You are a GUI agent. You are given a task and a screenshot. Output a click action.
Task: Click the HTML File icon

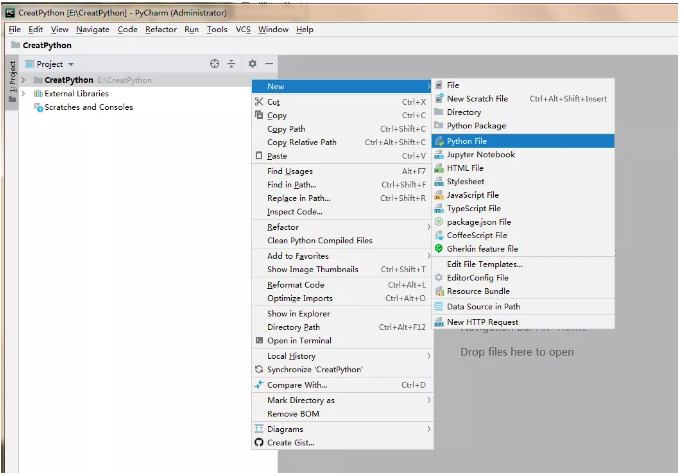(439, 168)
